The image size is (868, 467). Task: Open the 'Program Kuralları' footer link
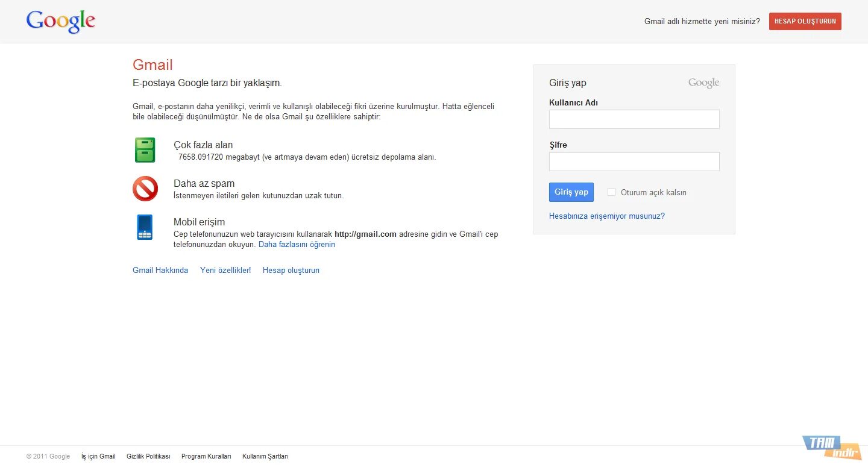(206, 456)
